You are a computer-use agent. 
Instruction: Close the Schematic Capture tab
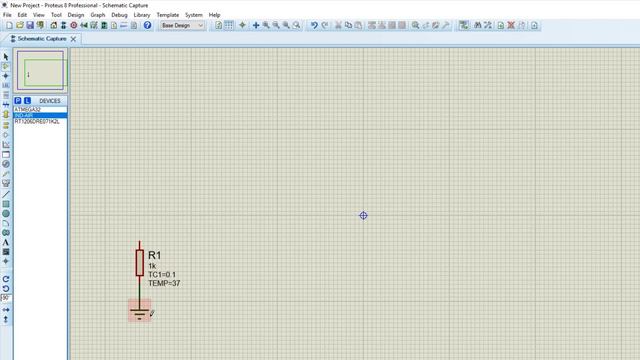pyautogui.click(x=73, y=39)
